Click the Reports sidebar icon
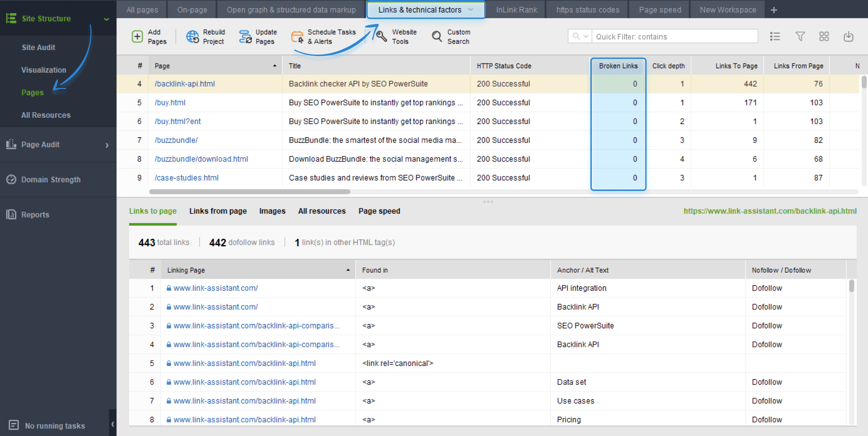The width and height of the screenshot is (868, 436). [11, 214]
